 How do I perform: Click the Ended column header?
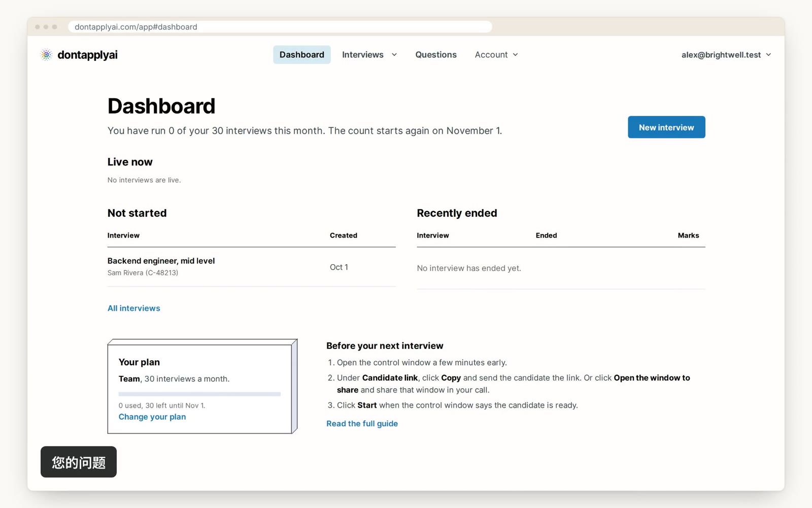[546, 236]
